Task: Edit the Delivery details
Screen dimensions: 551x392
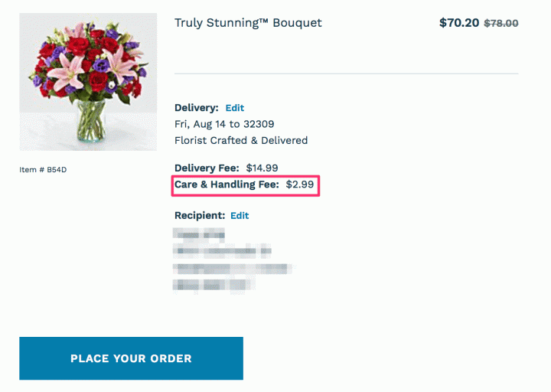Action: pos(235,108)
